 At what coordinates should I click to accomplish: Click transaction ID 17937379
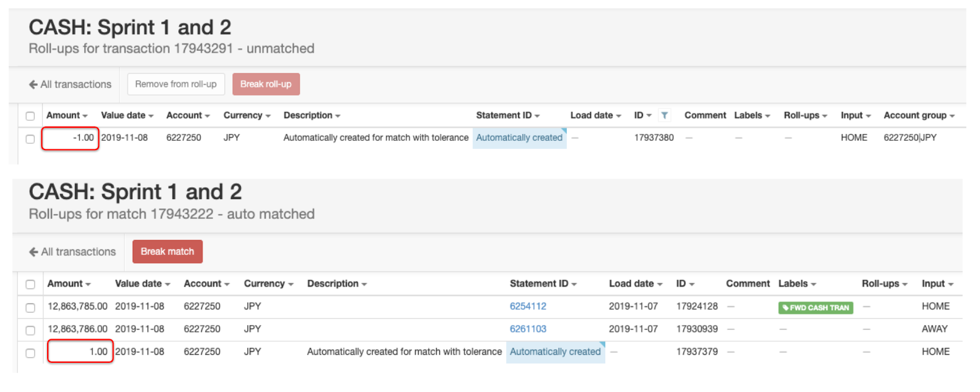(x=697, y=352)
